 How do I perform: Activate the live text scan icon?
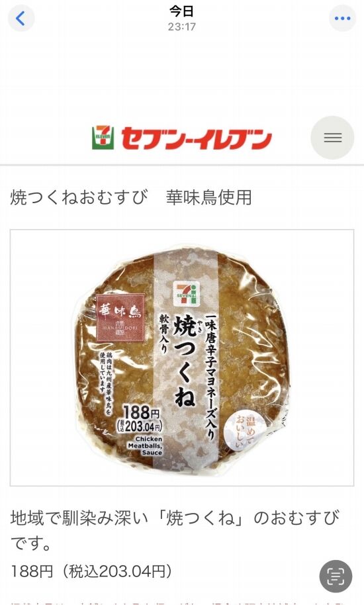tap(336, 577)
